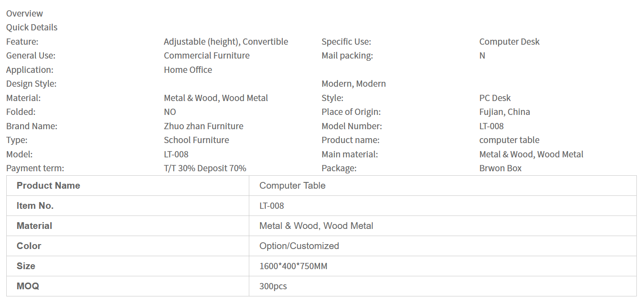This screenshot has height=300, width=644.
Task: Select the Modern, Modern design style value
Action: pos(354,84)
